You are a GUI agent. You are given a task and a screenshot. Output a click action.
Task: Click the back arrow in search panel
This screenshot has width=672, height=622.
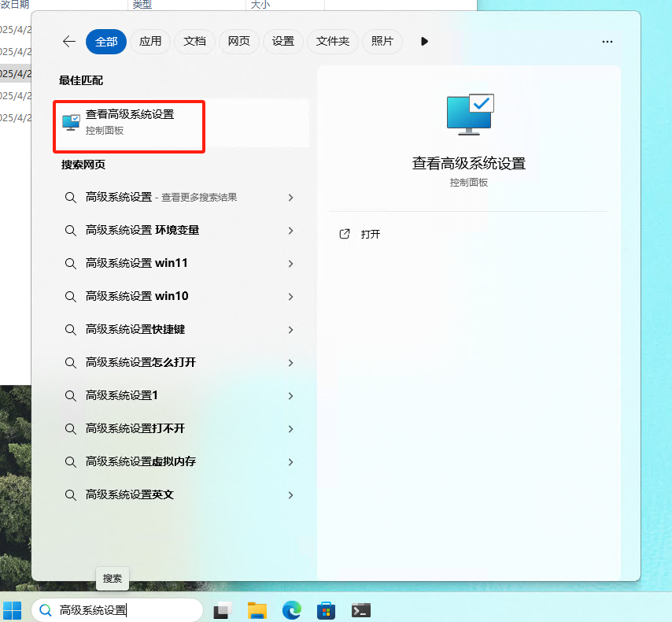click(69, 42)
